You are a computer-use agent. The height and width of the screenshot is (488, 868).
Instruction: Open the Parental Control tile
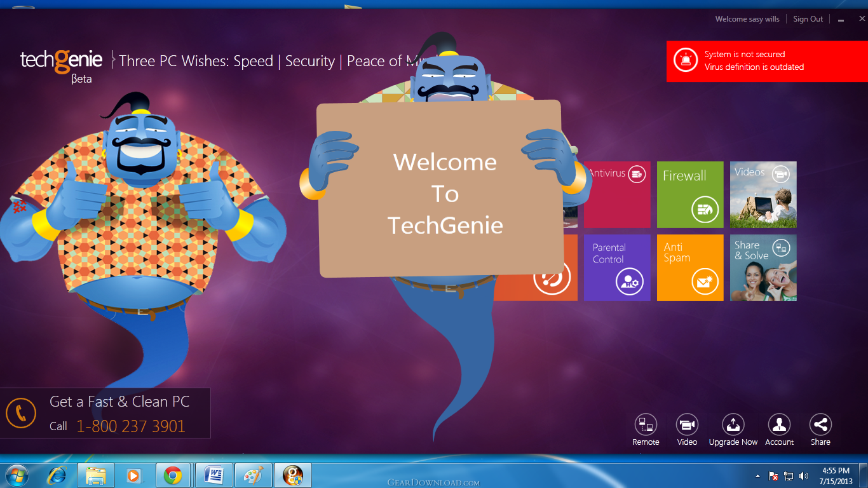click(617, 268)
